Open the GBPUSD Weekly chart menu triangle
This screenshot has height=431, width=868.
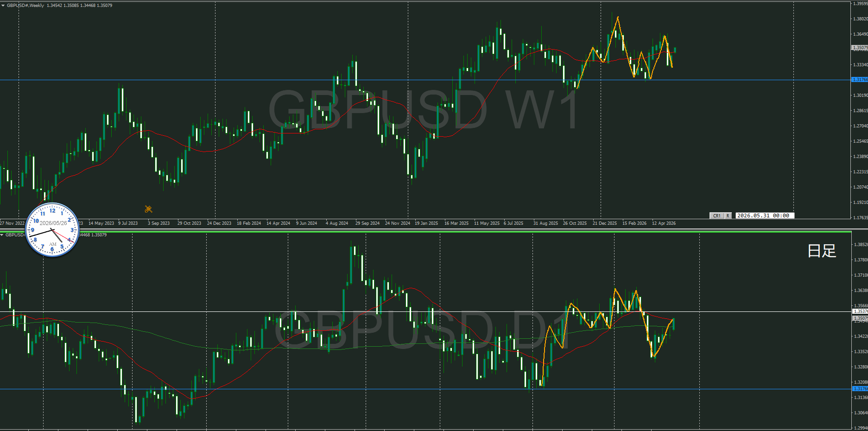[3, 5]
